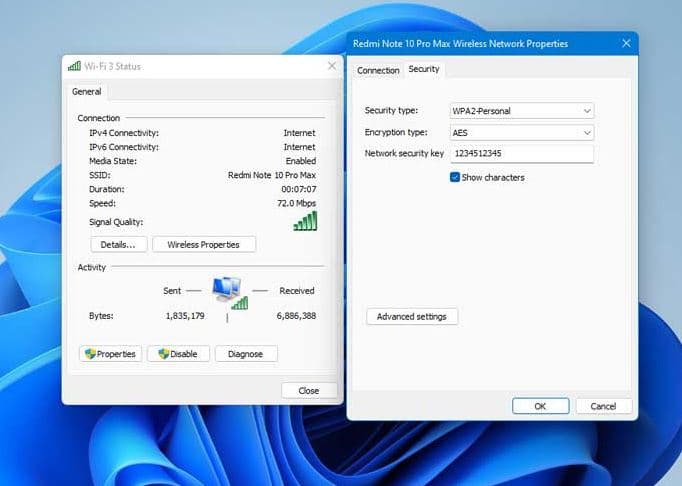Click the Media State Enabled value
This screenshot has width=682, height=486.
[301, 161]
